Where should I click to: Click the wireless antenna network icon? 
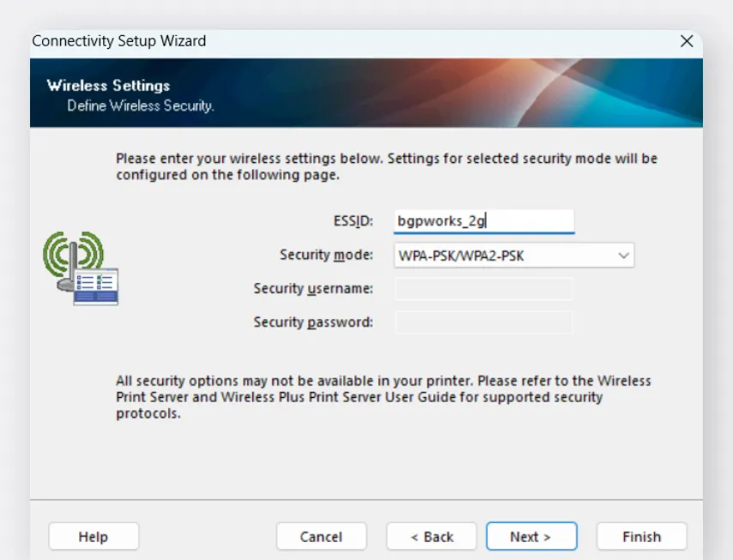pos(80,268)
